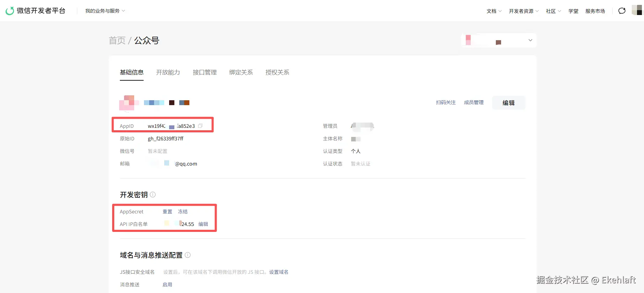The width and height of the screenshot is (644, 293).
Task: Click the 暂未配置 WeChat ID text
Action: click(x=158, y=151)
